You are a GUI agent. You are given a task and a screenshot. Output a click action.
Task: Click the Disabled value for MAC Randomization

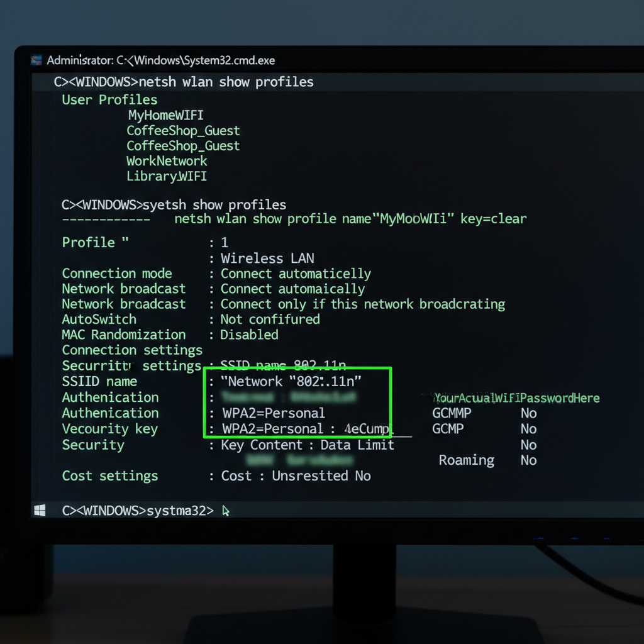[249, 335]
